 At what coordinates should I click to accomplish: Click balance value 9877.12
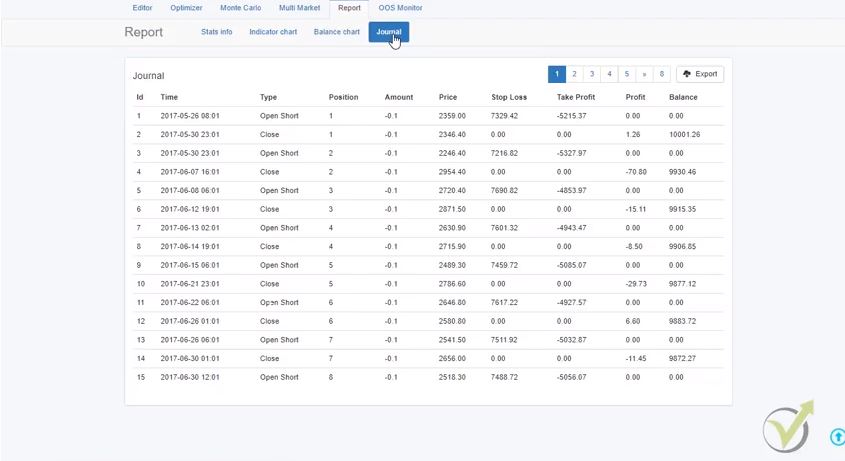[x=682, y=284]
